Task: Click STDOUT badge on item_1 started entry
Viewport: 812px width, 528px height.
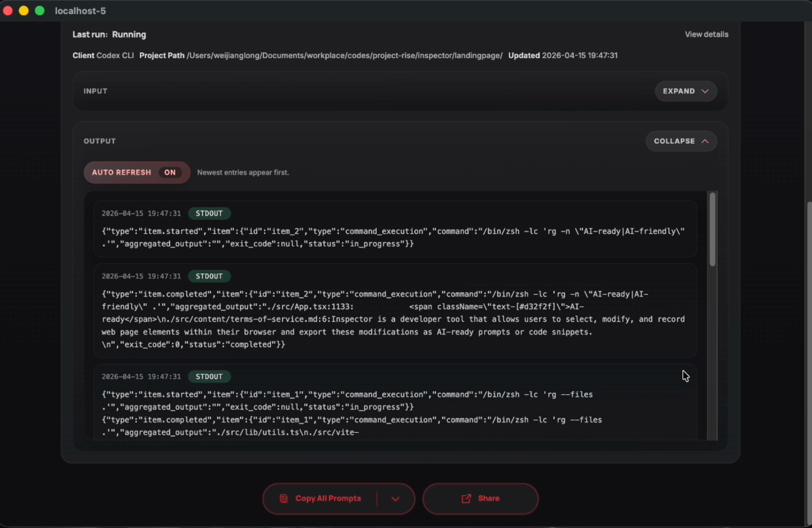Action: tap(209, 376)
